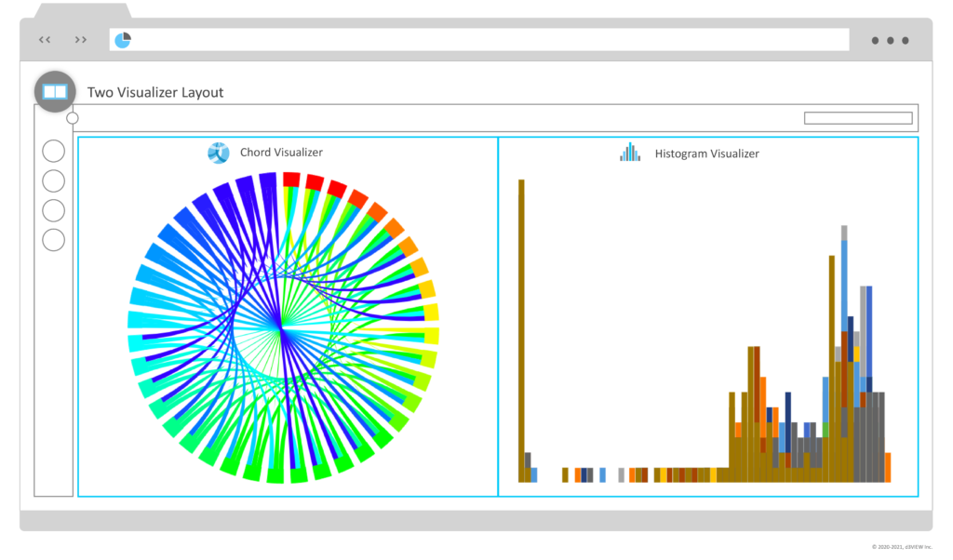Click in the browser address bar
This screenshot has height=560, width=953.
coord(479,40)
